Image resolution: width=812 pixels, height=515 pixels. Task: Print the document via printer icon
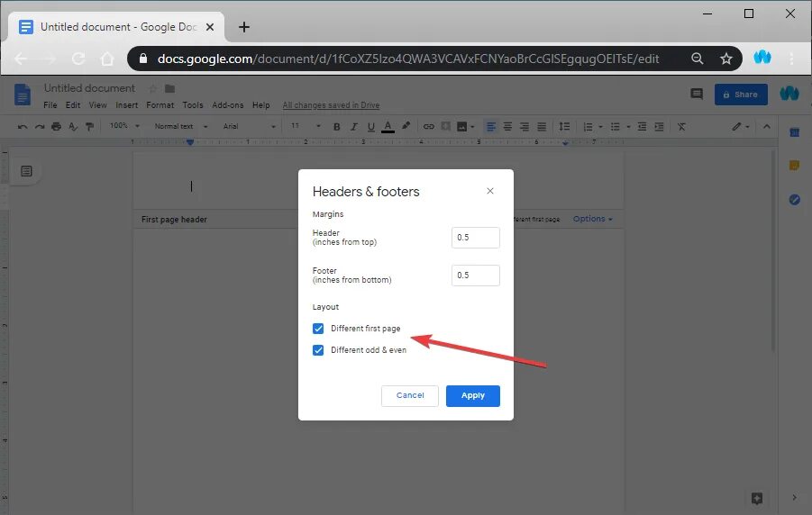point(57,127)
